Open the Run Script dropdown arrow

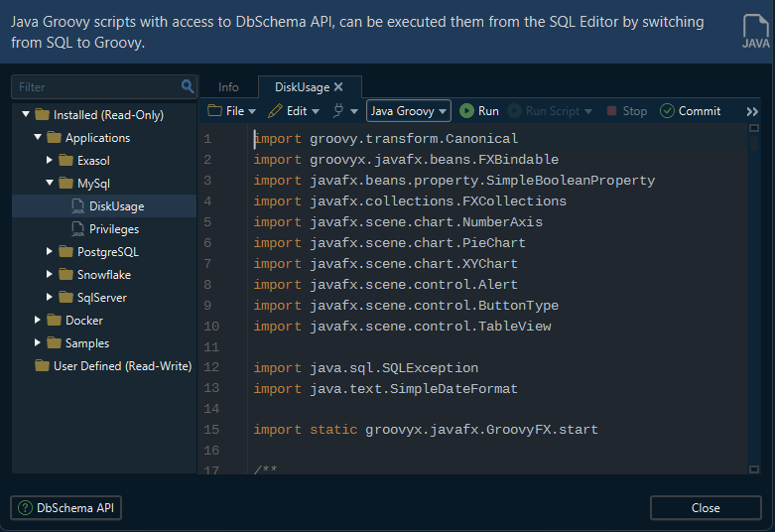[588, 112]
